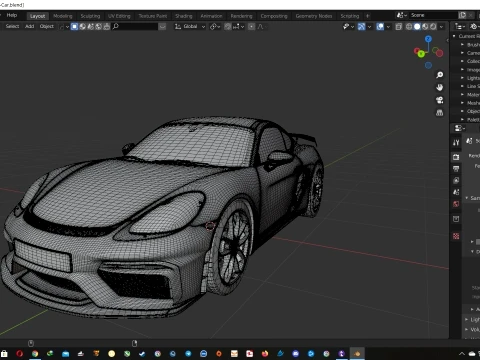Open the Tool properties tab icon
The image size is (480, 360).
tap(456, 143)
